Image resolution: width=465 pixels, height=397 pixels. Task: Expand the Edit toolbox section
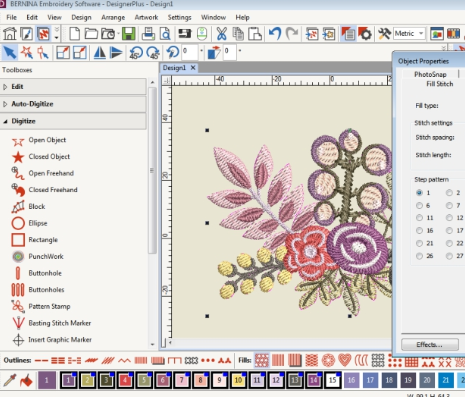pos(73,87)
